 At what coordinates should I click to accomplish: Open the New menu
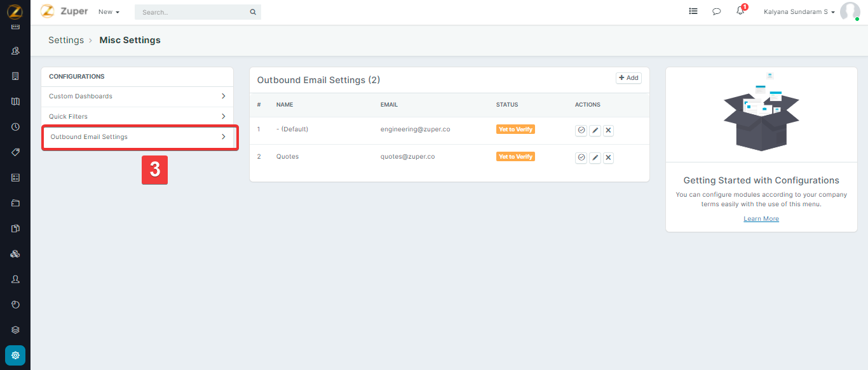[108, 11]
